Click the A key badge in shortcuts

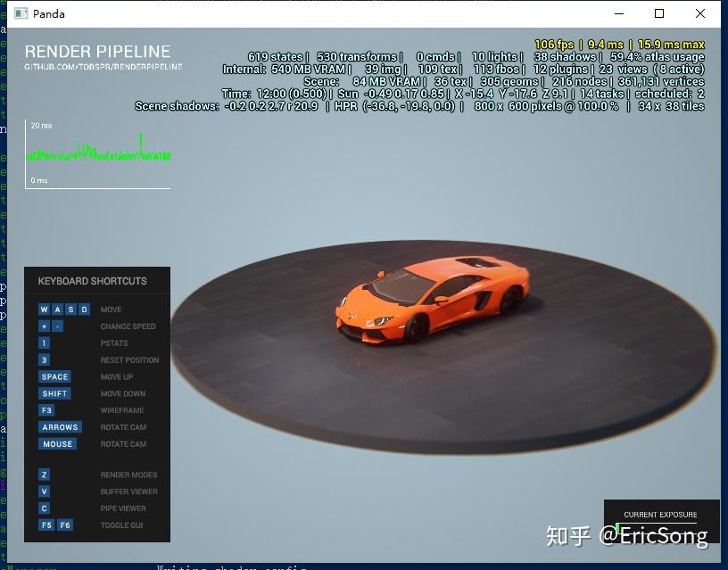coord(57,310)
